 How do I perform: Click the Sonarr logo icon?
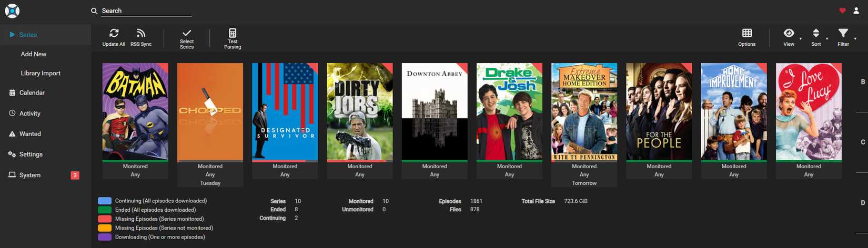click(12, 11)
